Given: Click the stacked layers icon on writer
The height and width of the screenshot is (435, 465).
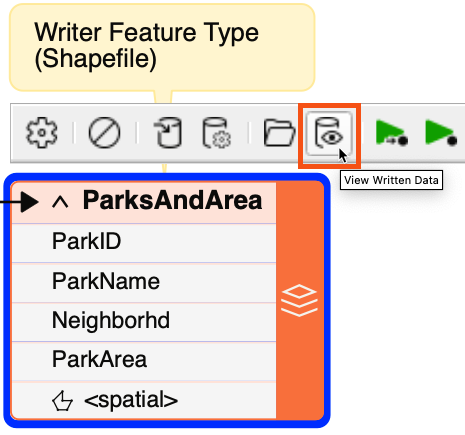Looking at the screenshot, I should (299, 300).
